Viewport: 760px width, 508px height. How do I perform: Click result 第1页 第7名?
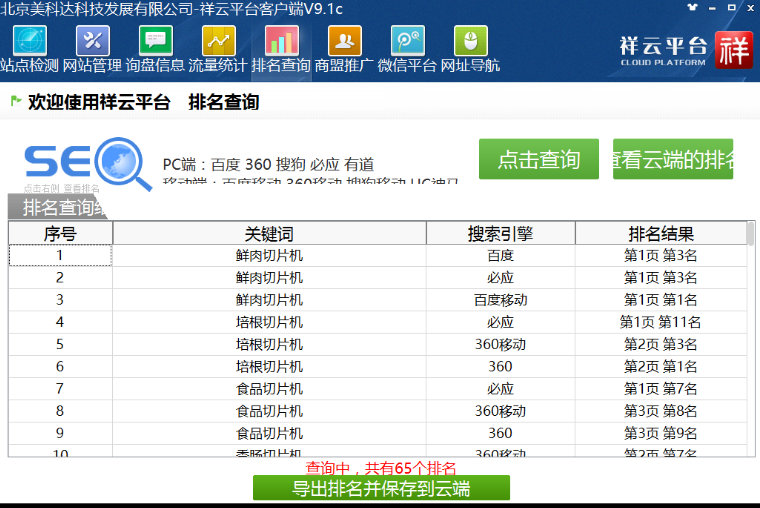[661, 389]
